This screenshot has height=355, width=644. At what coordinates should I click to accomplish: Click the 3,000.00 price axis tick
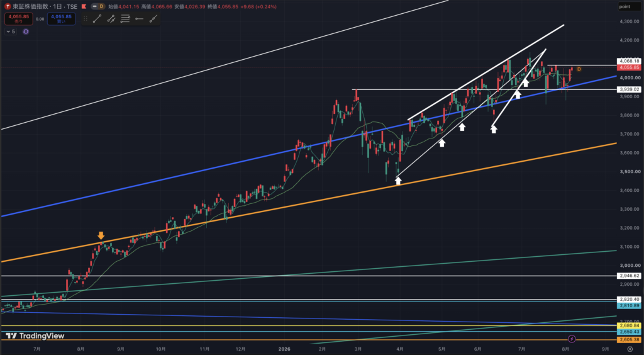[630, 266]
